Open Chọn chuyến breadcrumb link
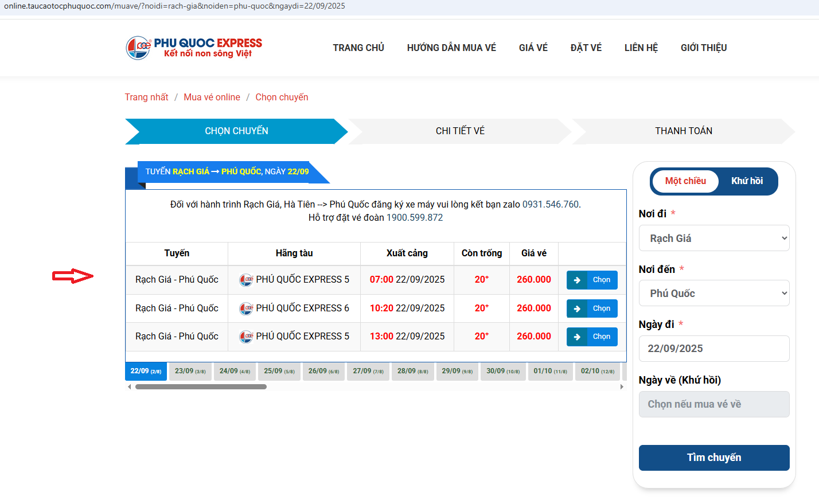819x504 pixels. click(282, 97)
